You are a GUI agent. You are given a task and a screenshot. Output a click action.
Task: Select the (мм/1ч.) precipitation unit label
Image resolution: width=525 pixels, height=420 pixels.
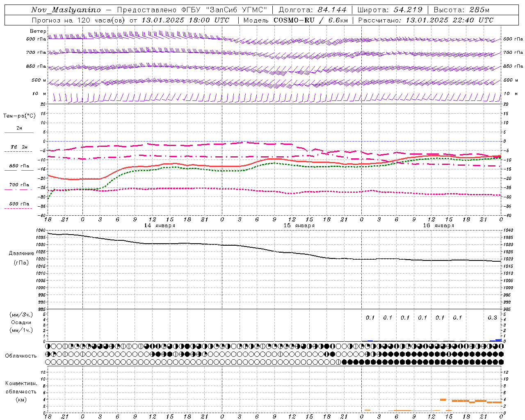coord(21,330)
